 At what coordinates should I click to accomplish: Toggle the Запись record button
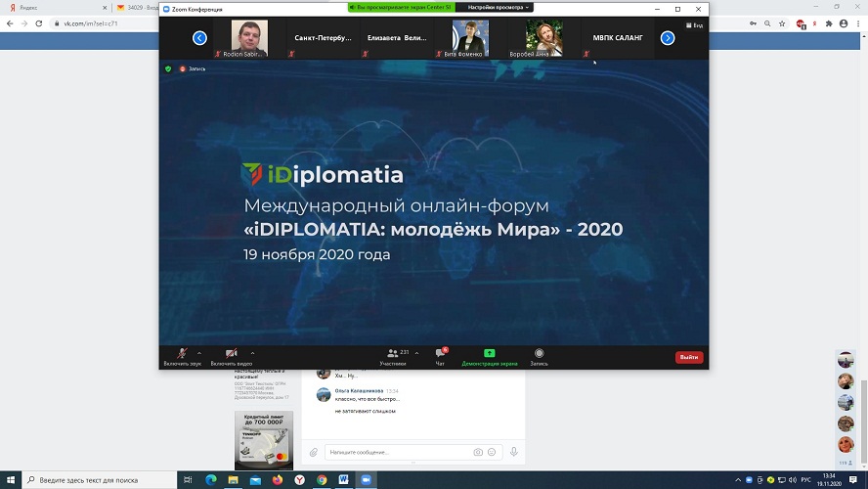[539, 355]
